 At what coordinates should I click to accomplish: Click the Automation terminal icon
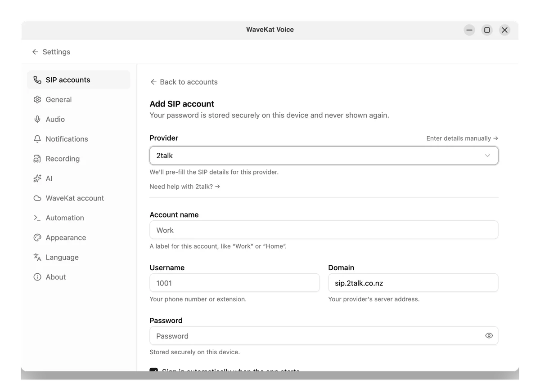[x=37, y=218]
